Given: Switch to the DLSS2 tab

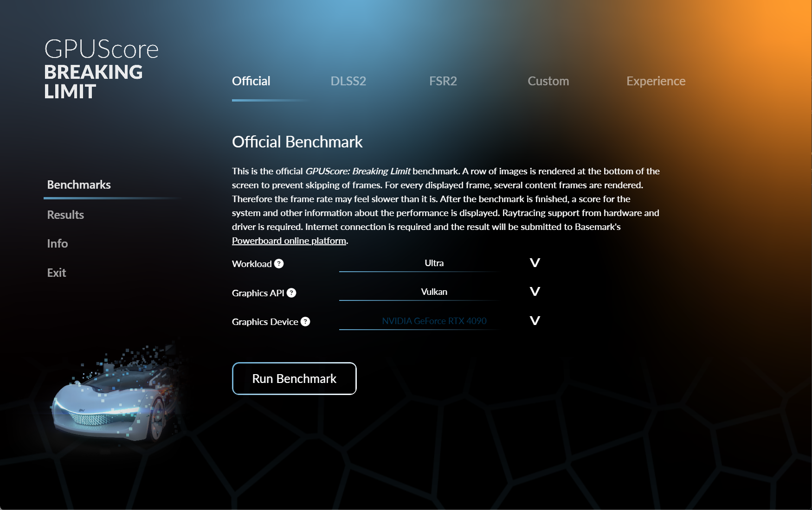Looking at the screenshot, I should (348, 81).
